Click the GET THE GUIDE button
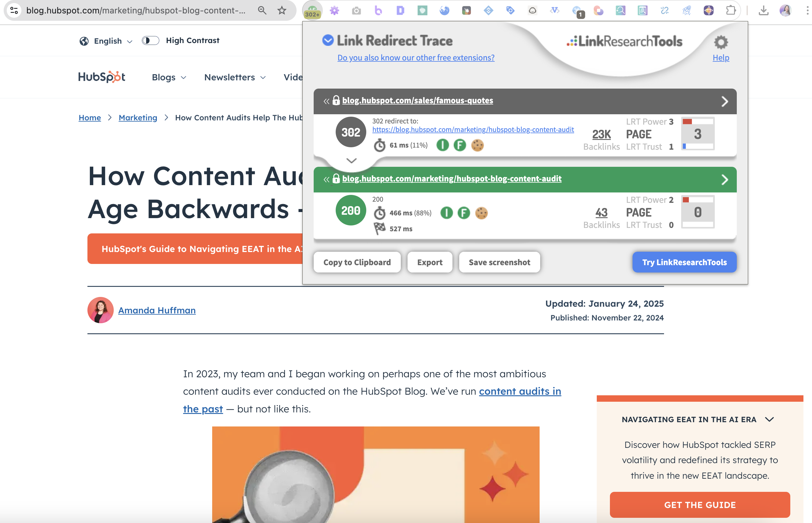The width and height of the screenshot is (812, 523). point(699,505)
